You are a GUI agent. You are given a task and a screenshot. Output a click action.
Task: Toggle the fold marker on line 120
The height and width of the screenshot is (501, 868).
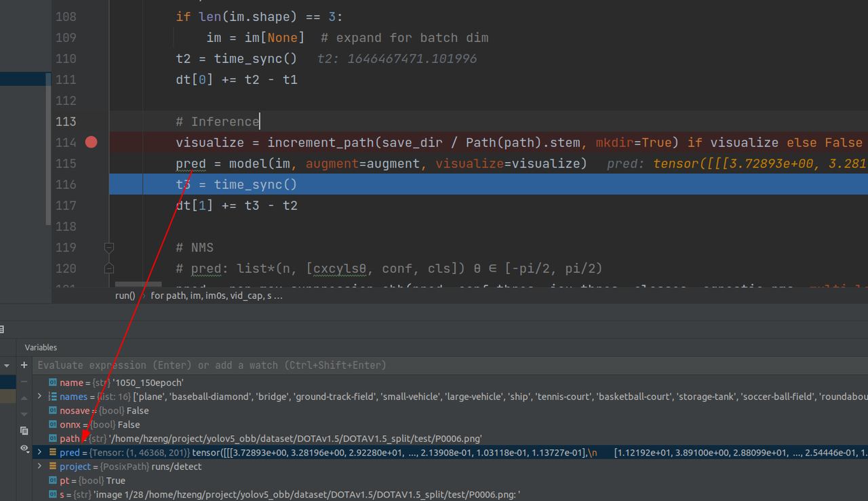click(x=109, y=268)
